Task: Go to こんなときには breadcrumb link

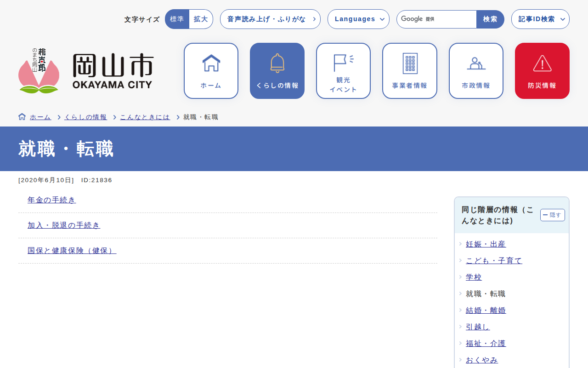Action: point(145,117)
